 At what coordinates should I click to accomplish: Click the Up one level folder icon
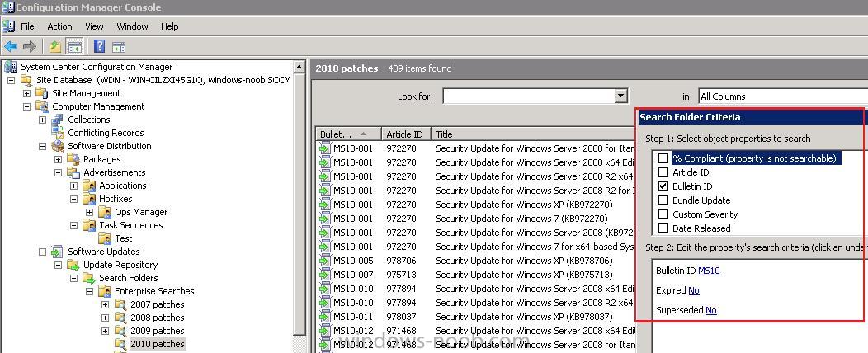54,46
